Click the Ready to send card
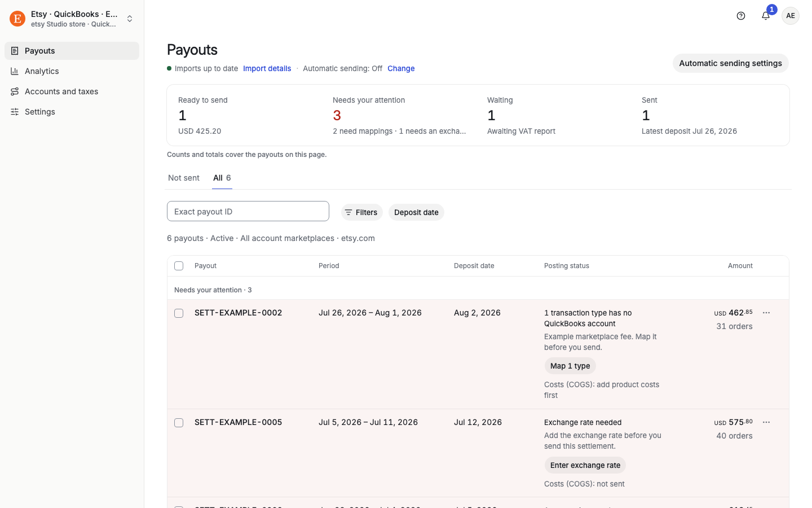Image resolution: width=812 pixels, height=508 pixels. (246, 115)
